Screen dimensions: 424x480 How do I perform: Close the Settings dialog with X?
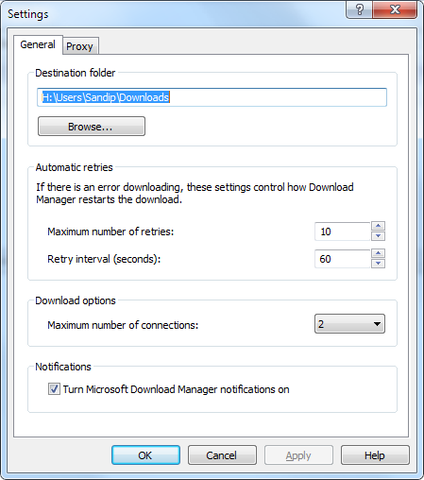[395, 9]
